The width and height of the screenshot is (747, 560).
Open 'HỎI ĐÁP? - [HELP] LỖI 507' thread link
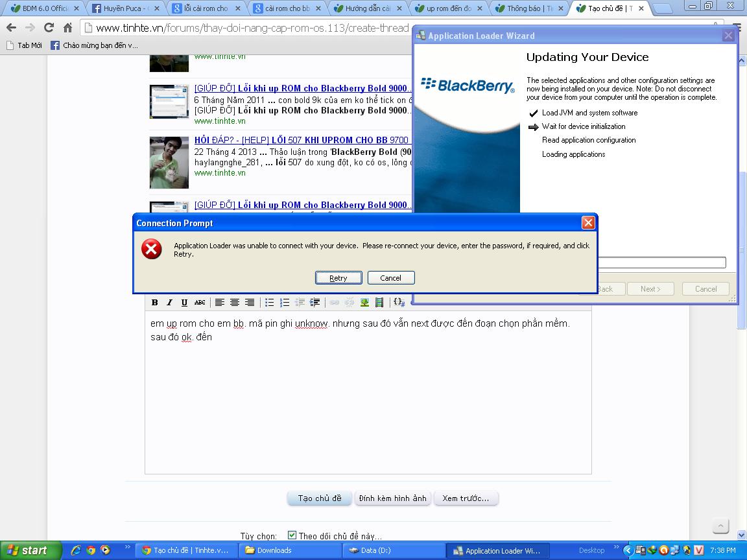(302, 140)
